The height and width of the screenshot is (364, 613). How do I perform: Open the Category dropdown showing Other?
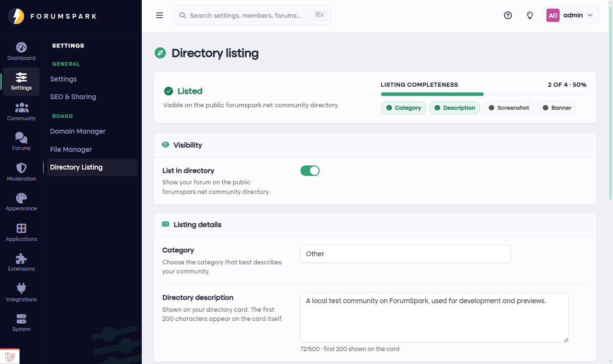(406, 254)
